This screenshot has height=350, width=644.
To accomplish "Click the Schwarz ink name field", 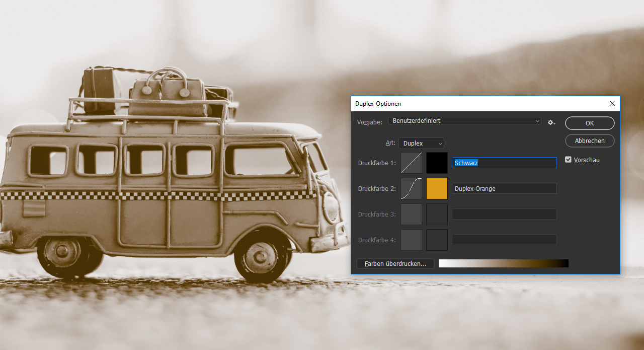I will click(504, 163).
